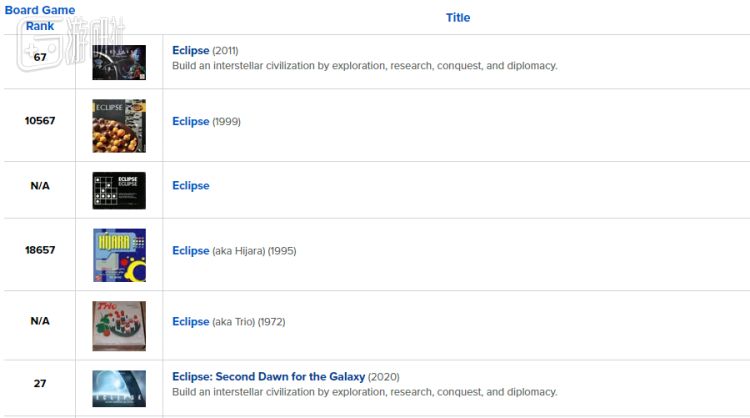Click rank 27 beside Second Dawn
750x418 pixels.
click(40, 383)
